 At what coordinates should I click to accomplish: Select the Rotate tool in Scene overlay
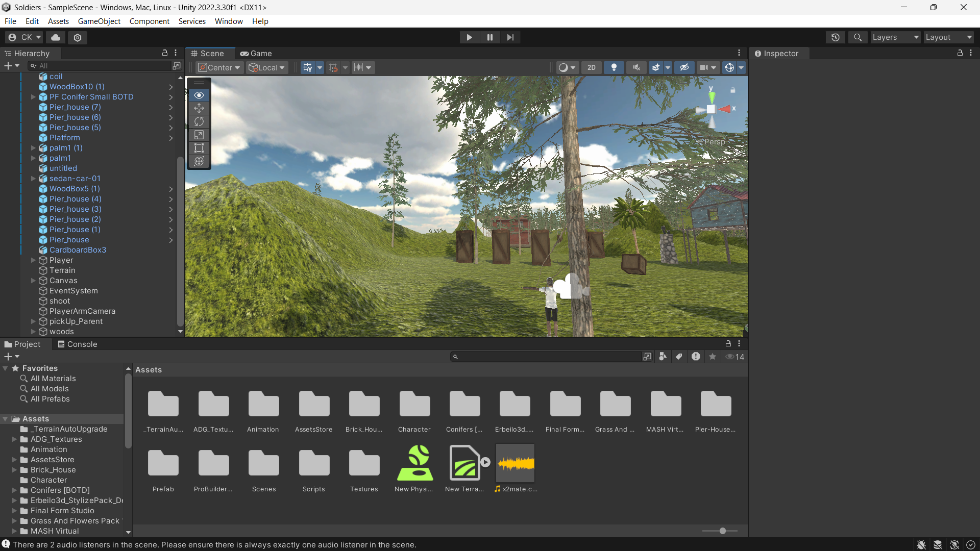199,121
